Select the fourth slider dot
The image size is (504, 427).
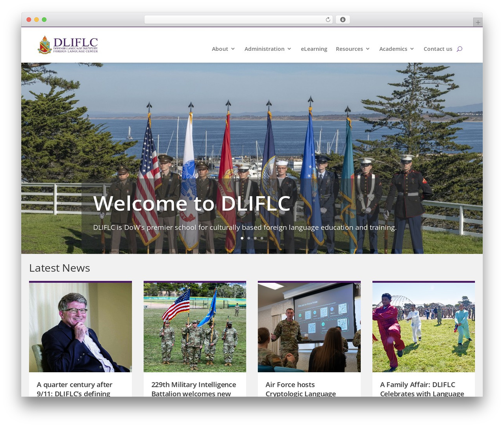tap(262, 238)
